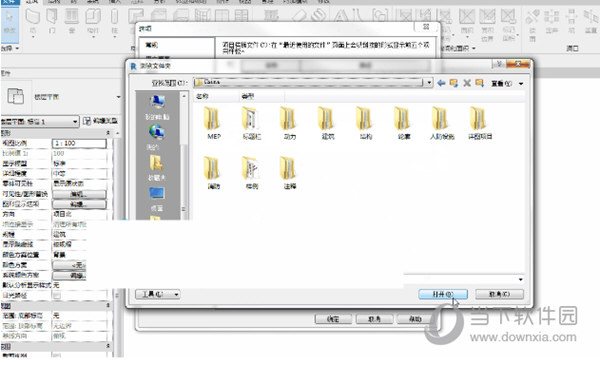Click the properties panel scrollbar
600x365 pixels.
point(117,245)
